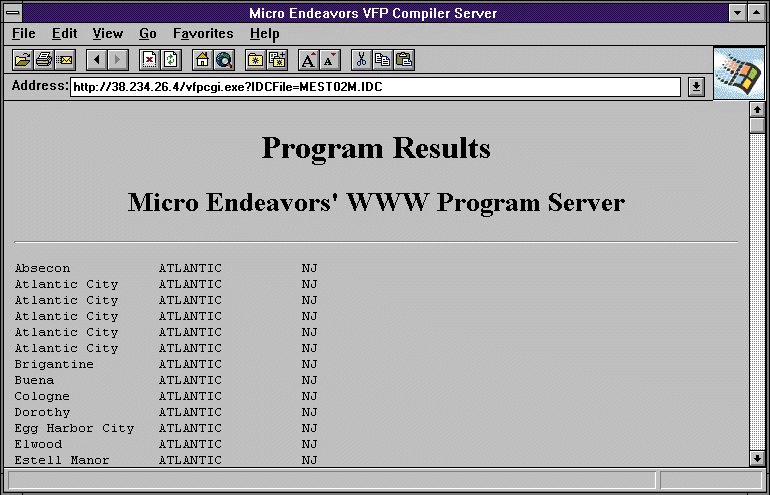Go to the Home page icon
The width and height of the screenshot is (770, 495).
pos(203,60)
